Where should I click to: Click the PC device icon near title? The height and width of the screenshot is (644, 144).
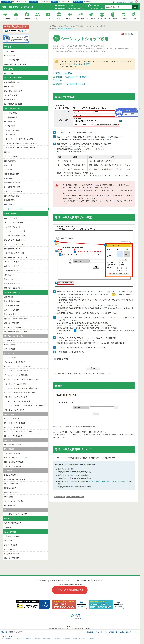coord(132,34)
